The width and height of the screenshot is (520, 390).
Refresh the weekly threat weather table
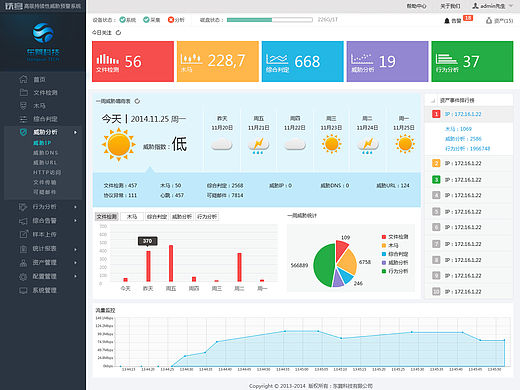(x=137, y=101)
